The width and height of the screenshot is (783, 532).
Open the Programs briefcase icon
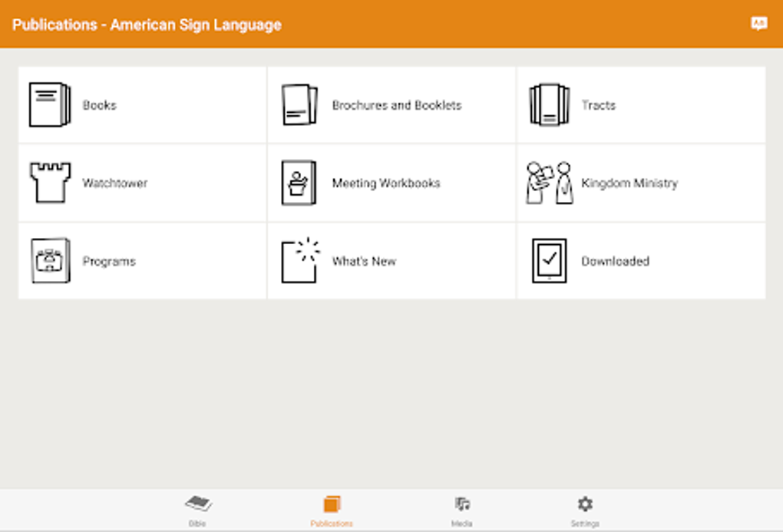pyautogui.click(x=48, y=260)
